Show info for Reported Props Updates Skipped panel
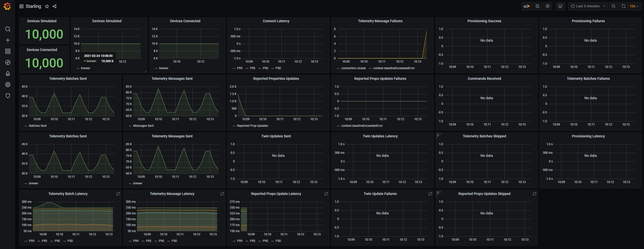644x249 pixels. click(438, 193)
